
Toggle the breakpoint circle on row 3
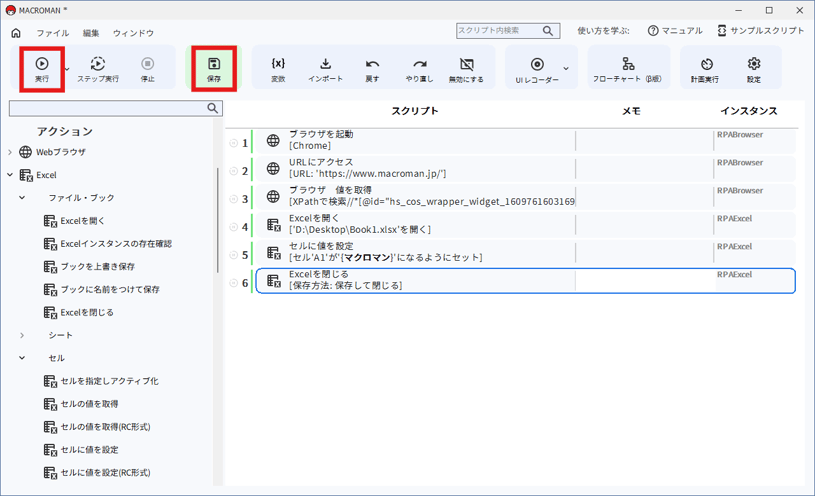[233, 199]
